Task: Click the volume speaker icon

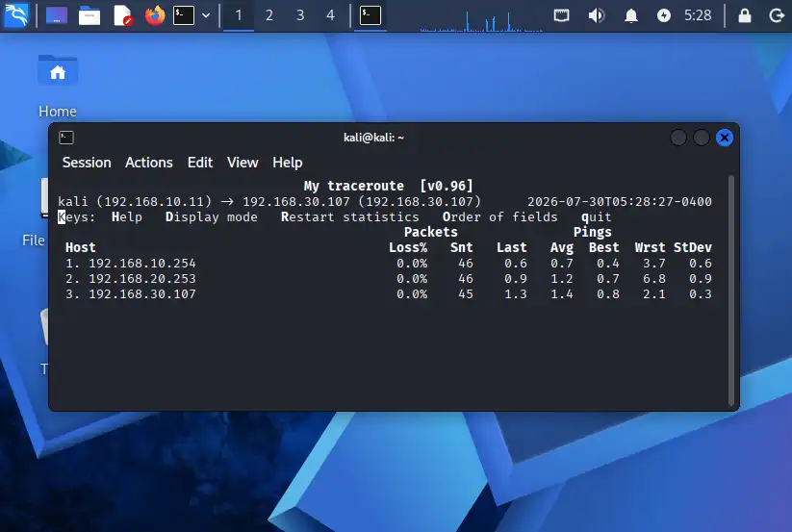Action: 597,15
